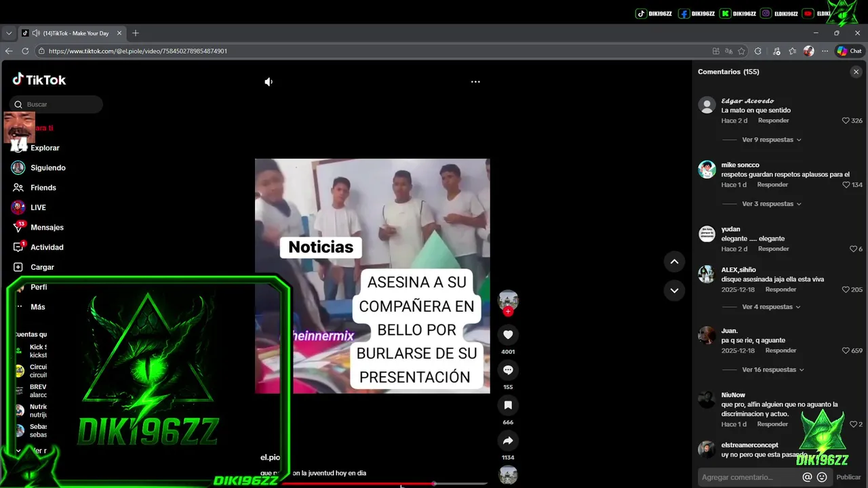Expand Ver 9 respuestas

coord(772,140)
